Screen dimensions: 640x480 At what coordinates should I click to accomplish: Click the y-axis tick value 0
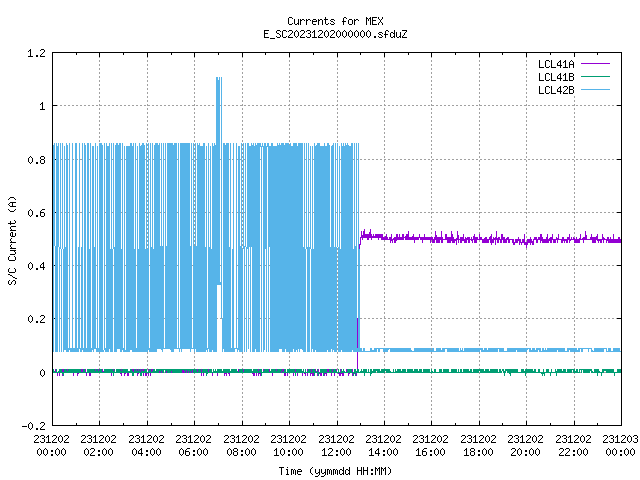pyautogui.click(x=42, y=373)
